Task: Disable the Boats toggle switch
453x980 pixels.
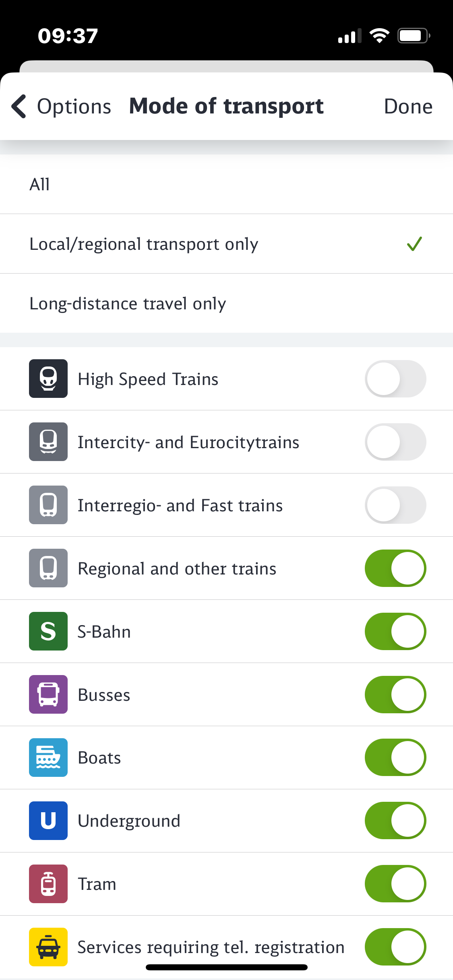Action: (x=395, y=758)
